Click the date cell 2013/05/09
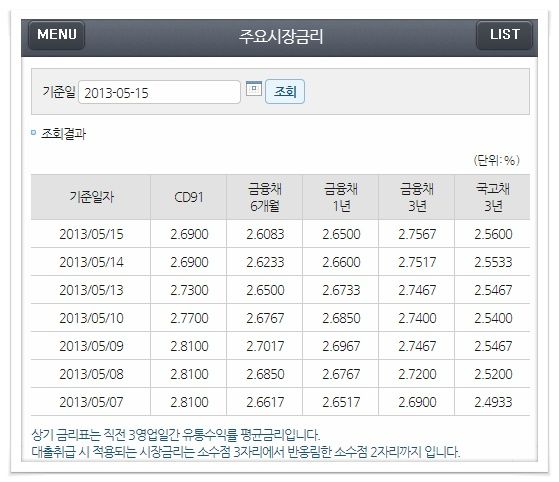 (x=91, y=346)
